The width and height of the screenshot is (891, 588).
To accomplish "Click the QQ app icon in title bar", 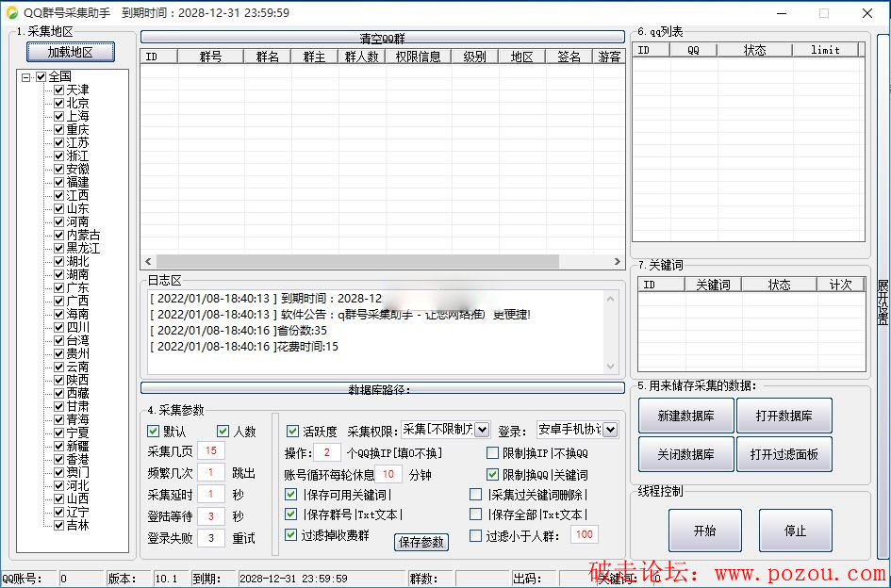I will (11, 12).
